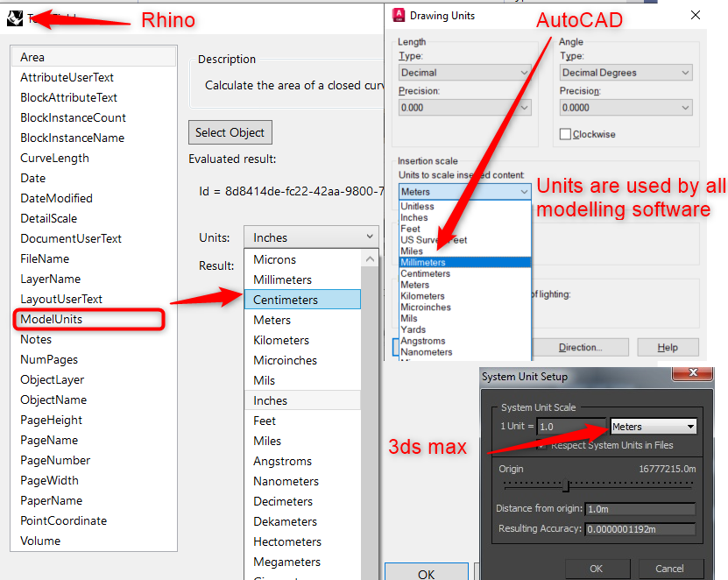This screenshot has height=580, width=728.
Task: Open the Angle Type dropdown showing Decimal Degrees
Action: (x=625, y=72)
